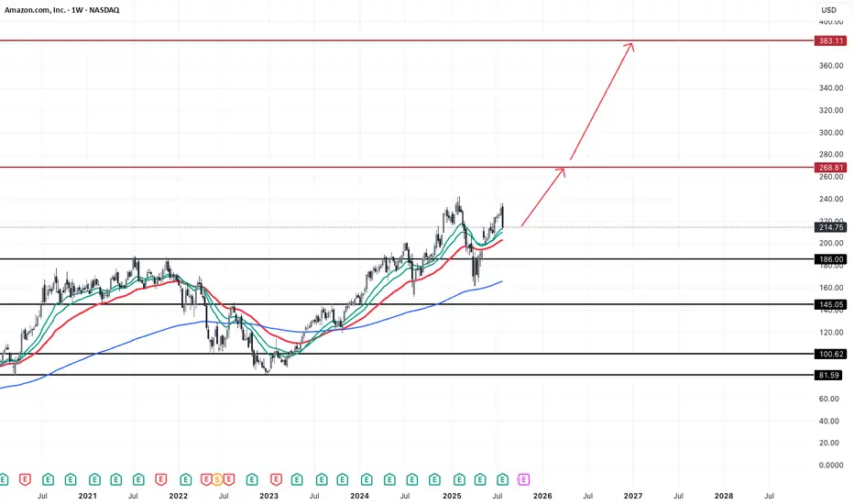The width and height of the screenshot is (854, 504).
Task: Open the green earnings marker from July 2025
Action: tap(503, 479)
